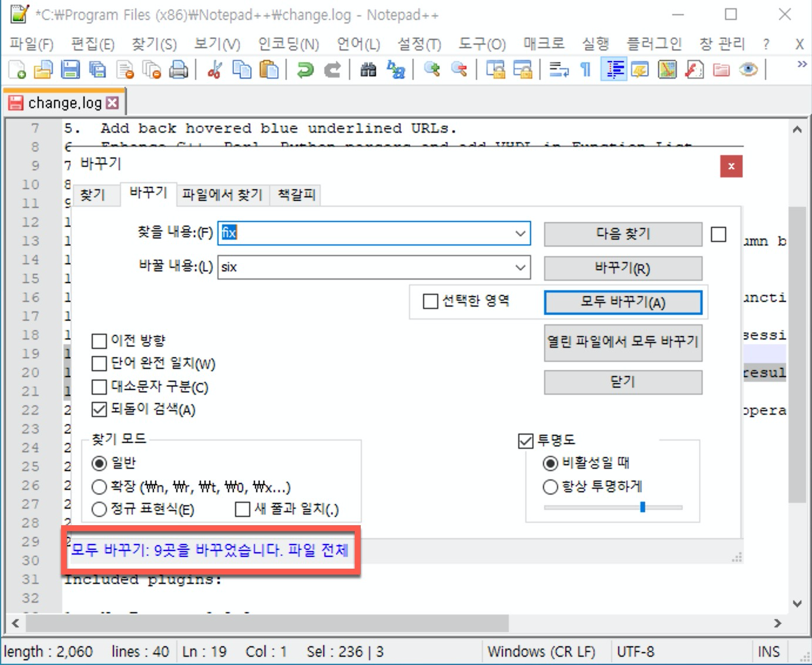Click the Synchronize vertical scrolling icon
812x665 pixels.
[495, 70]
